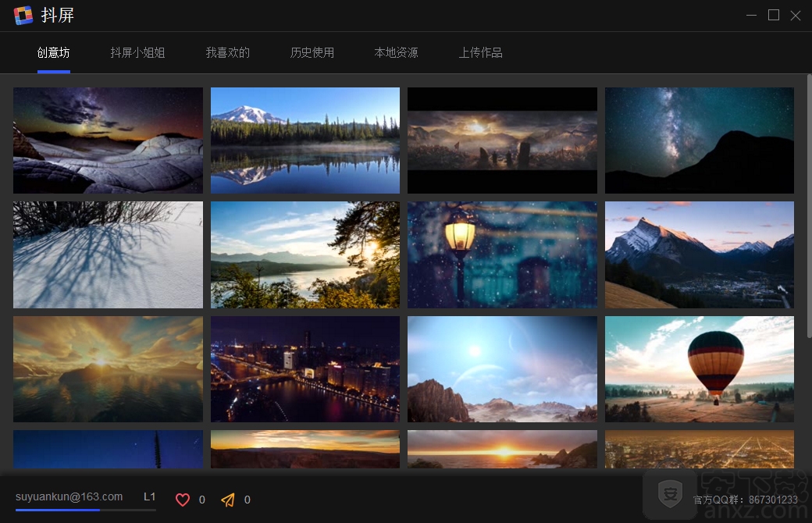Open the 上传作品 tab
Screen dimensions: 812x523
[x=481, y=52]
